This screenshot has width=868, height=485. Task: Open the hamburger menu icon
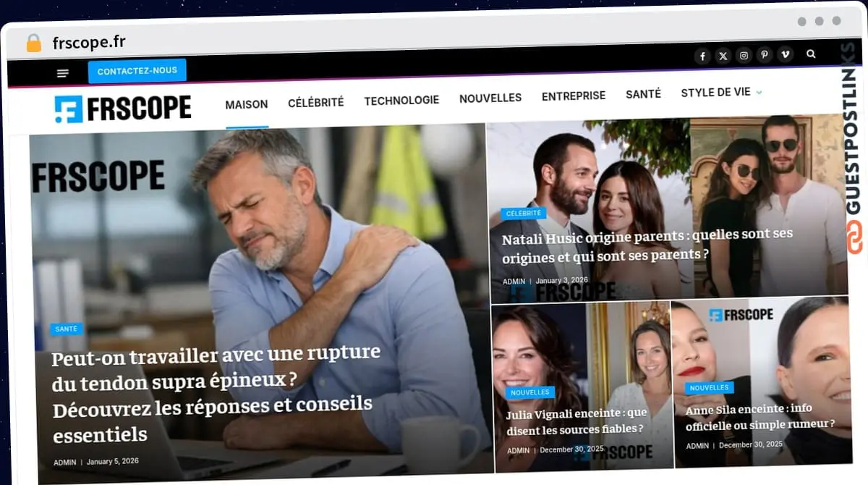63,73
